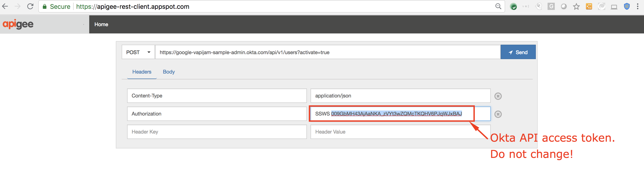The height and width of the screenshot is (171, 644).
Task: Click the request URL field
Action: [328, 52]
